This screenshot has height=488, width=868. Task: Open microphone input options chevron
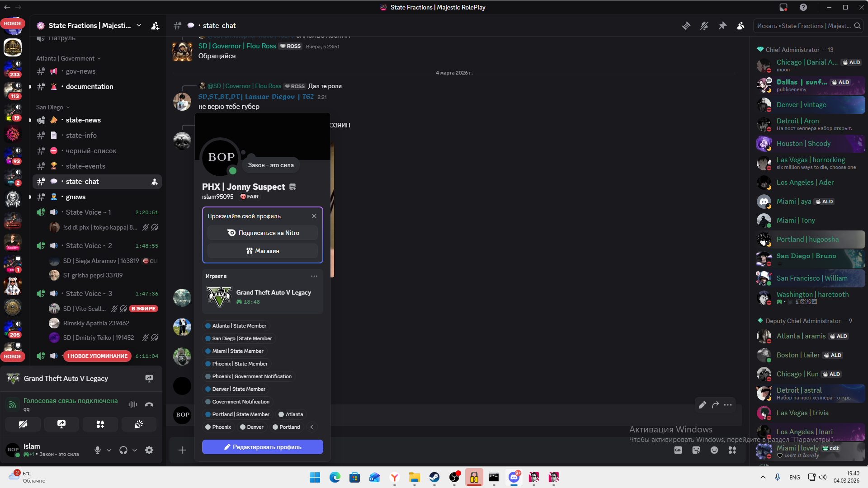[109, 450]
